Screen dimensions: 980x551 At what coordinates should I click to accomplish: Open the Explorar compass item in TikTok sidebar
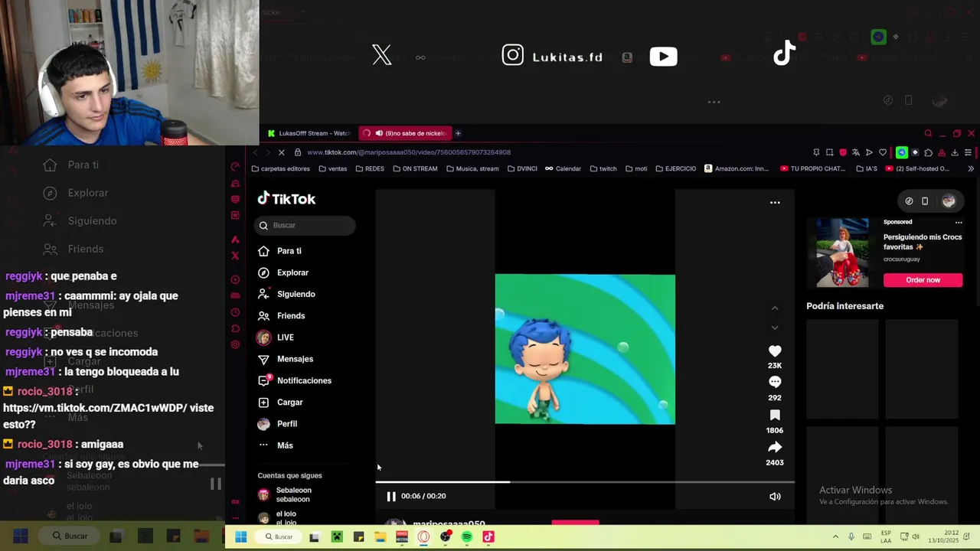(283, 272)
